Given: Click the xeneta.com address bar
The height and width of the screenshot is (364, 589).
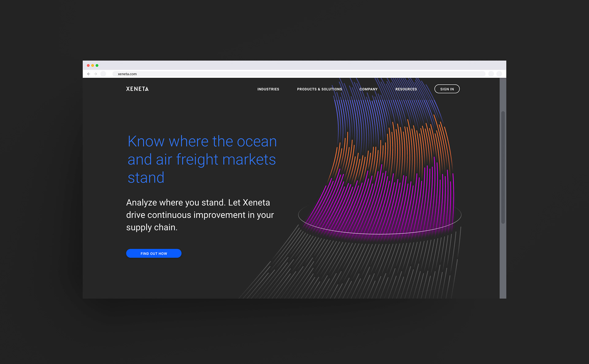Looking at the screenshot, I should pyautogui.click(x=299, y=74).
